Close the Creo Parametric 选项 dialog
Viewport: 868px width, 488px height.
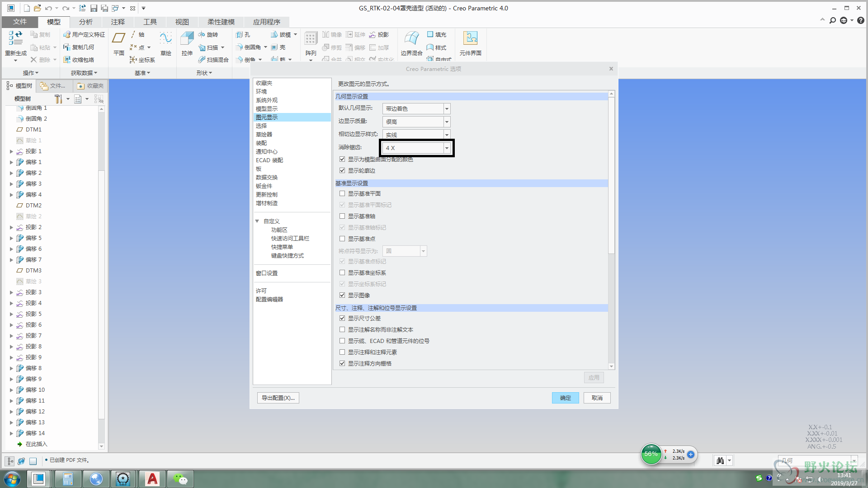(x=611, y=69)
